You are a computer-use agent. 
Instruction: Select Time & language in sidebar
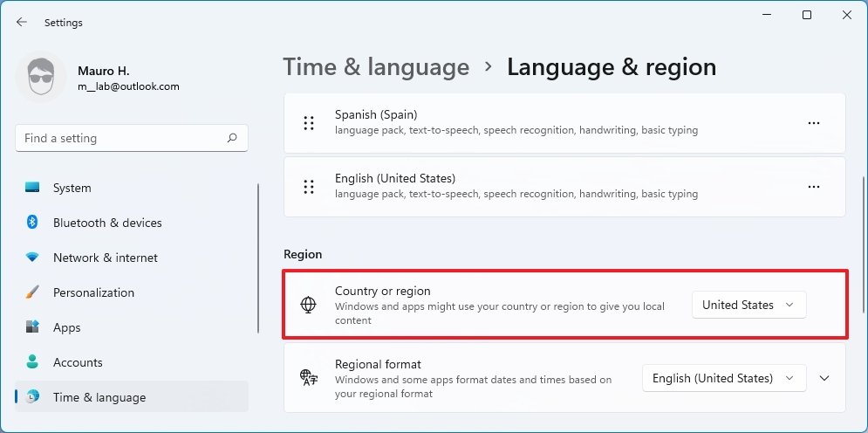click(x=99, y=397)
